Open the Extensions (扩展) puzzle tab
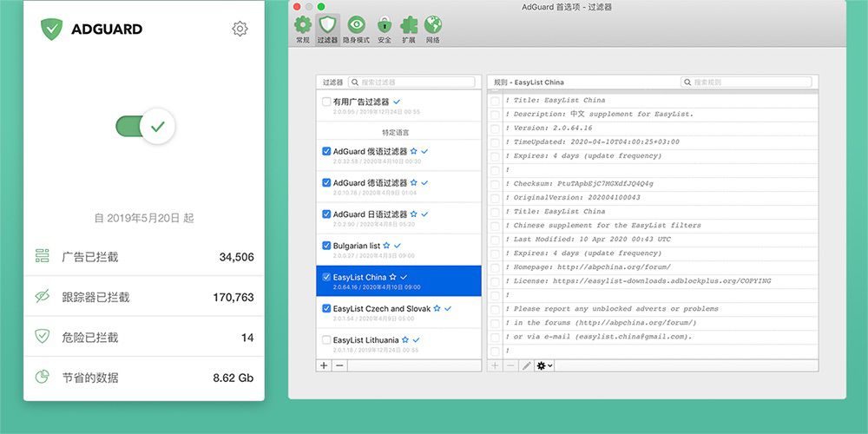Viewport: 868px width, 434px height. (x=409, y=30)
